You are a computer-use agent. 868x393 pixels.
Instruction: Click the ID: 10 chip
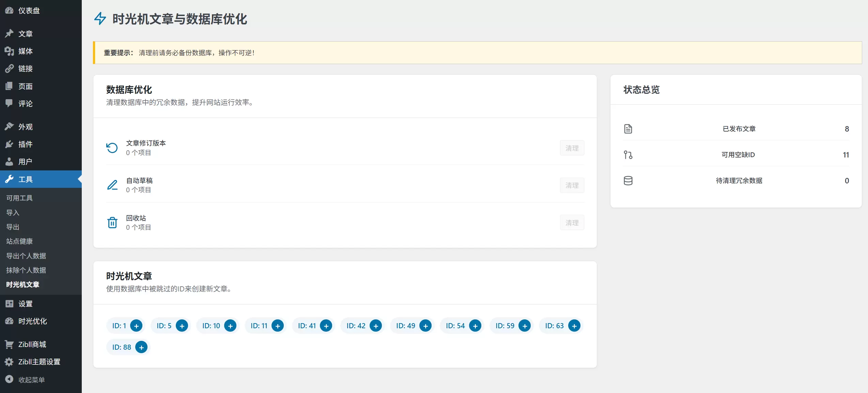point(217,326)
